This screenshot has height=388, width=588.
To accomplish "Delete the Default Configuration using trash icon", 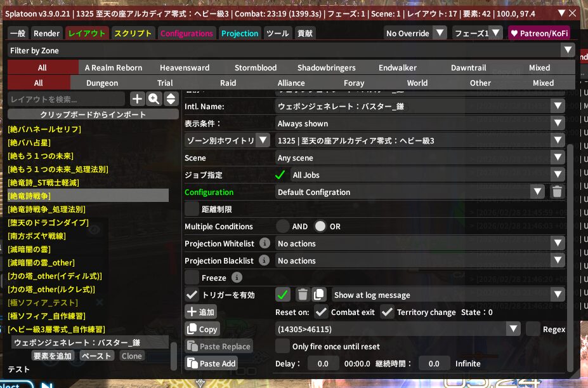I will pyautogui.click(x=556, y=192).
